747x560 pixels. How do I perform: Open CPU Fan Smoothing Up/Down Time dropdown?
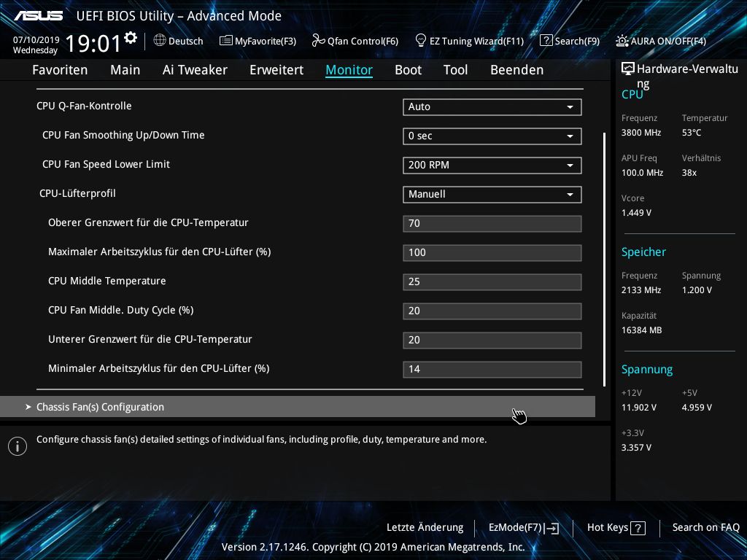coord(492,136)
